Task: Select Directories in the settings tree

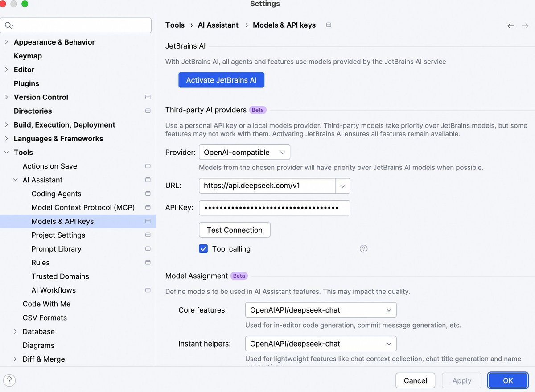Action: pyautogui.click(x=33, y=111)
